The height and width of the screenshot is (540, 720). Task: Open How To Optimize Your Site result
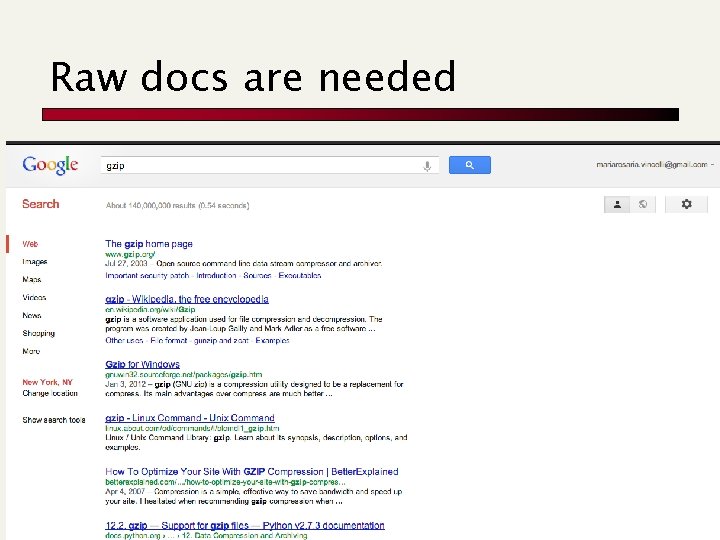(x=252, y=472)
